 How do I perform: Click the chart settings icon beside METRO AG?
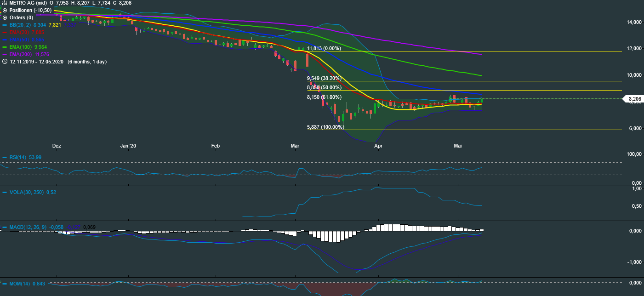[x=5, y=2]
